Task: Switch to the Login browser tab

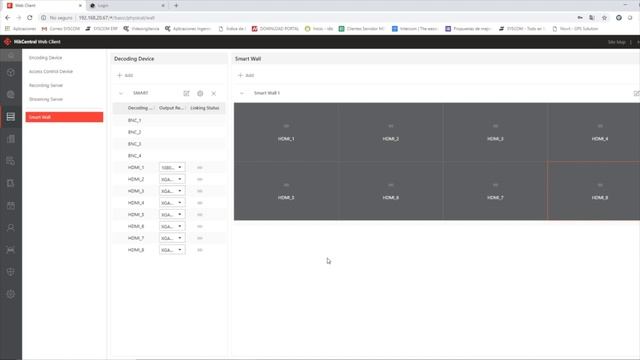Action: pyautogui.click(x=127, y=6)
